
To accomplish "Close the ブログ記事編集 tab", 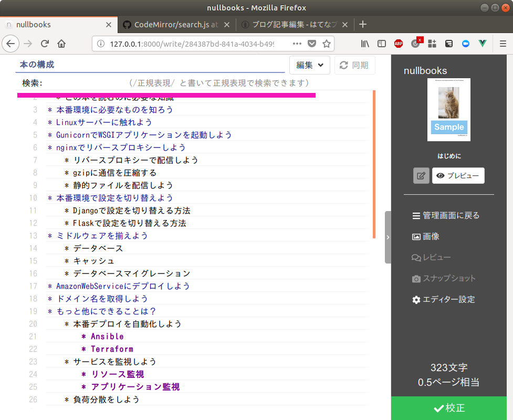I will point(344,25).
